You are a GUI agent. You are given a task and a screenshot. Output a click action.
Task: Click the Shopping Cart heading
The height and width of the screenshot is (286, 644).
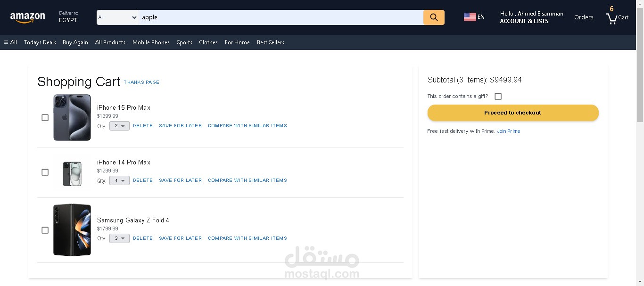(x=79, y=82)
